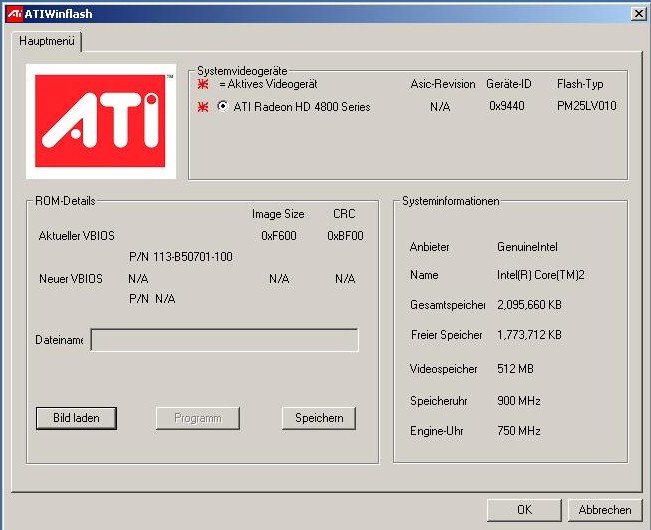Confirm with the OK button
This screenshot has height=530, width=651.
524,510
